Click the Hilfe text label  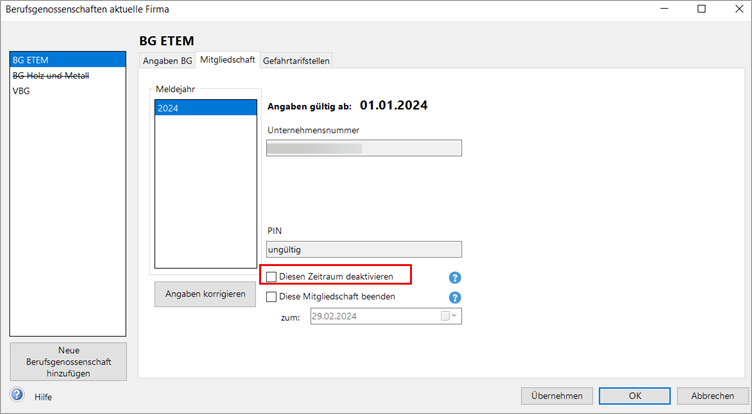43,397
